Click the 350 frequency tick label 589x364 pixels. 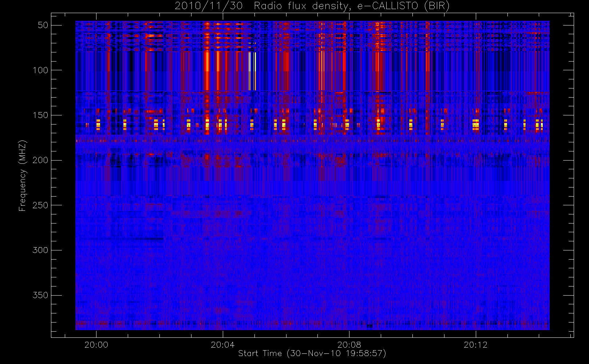click(x=40, y=295)
